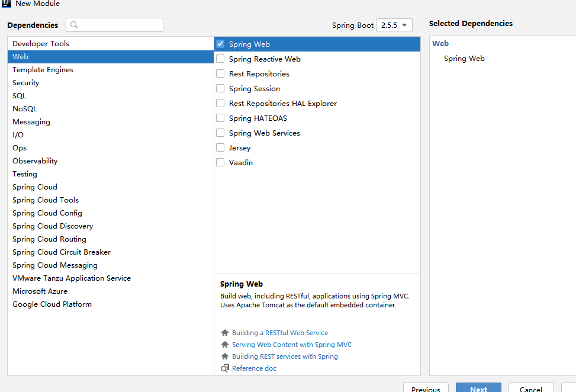Click home icon beside Building REST services

pos(224,356)
